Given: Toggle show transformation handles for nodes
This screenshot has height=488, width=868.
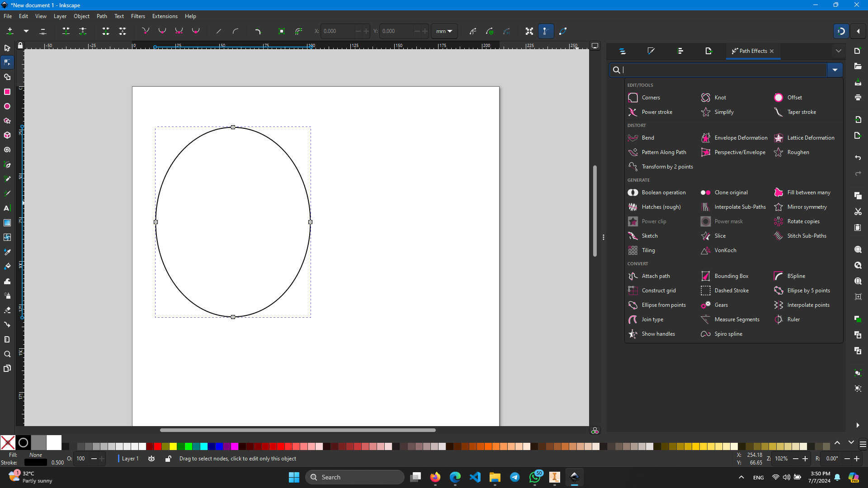Looking at the screenshot, I should pyautogui.click(x=529, y=31).
